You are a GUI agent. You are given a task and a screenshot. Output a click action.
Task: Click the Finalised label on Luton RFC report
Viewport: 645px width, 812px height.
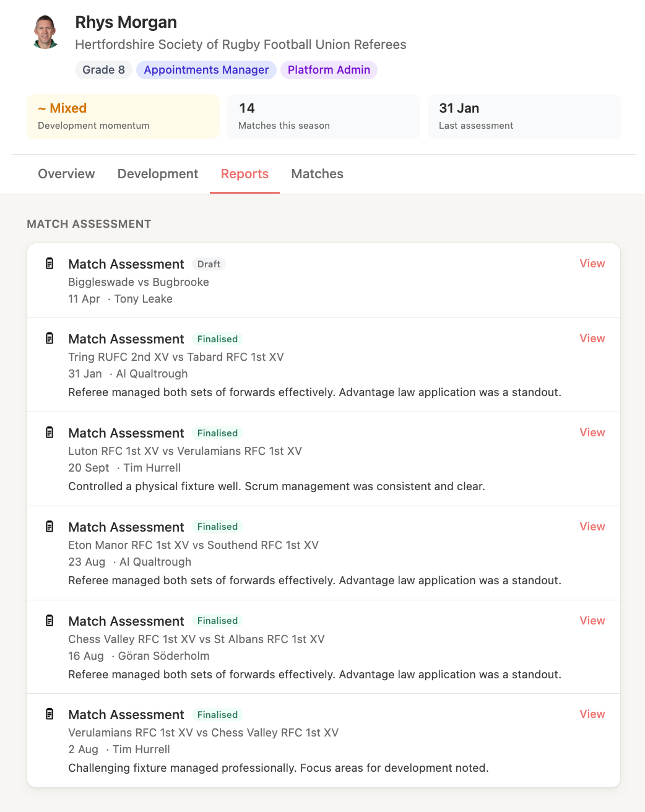click(x=217, y=433)
